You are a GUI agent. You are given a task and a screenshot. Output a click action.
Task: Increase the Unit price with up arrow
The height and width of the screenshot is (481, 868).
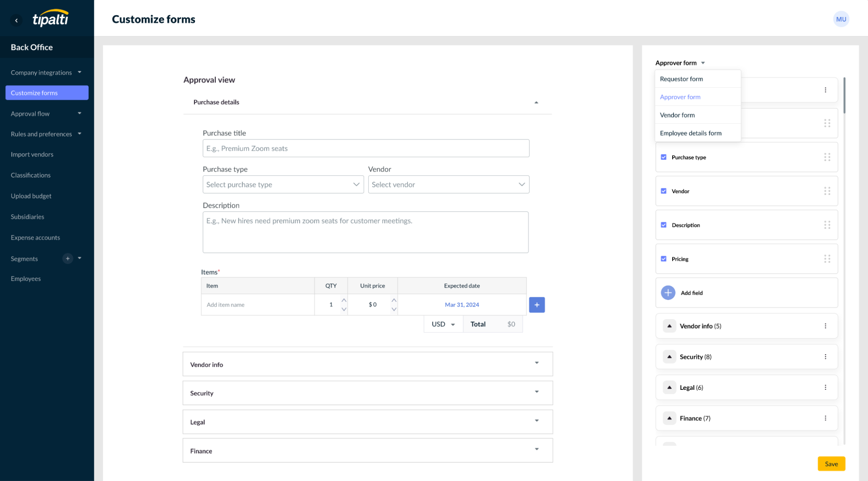(394, 300)
